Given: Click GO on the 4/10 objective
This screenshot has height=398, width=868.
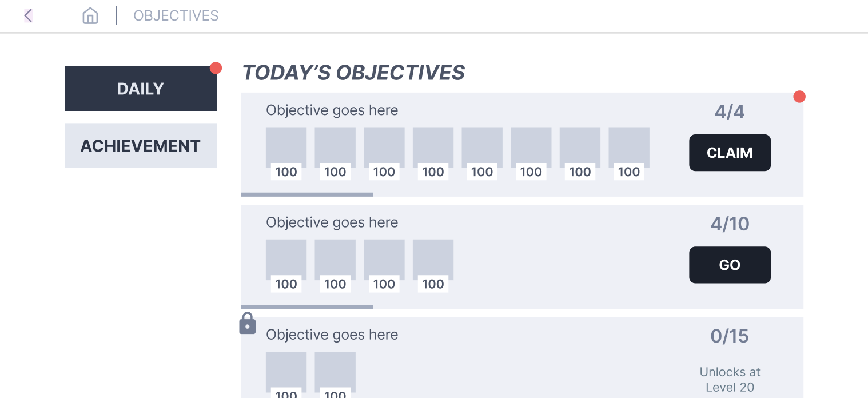Looking at the screenshot, I should pyautogui.click(x=730, y=265).
